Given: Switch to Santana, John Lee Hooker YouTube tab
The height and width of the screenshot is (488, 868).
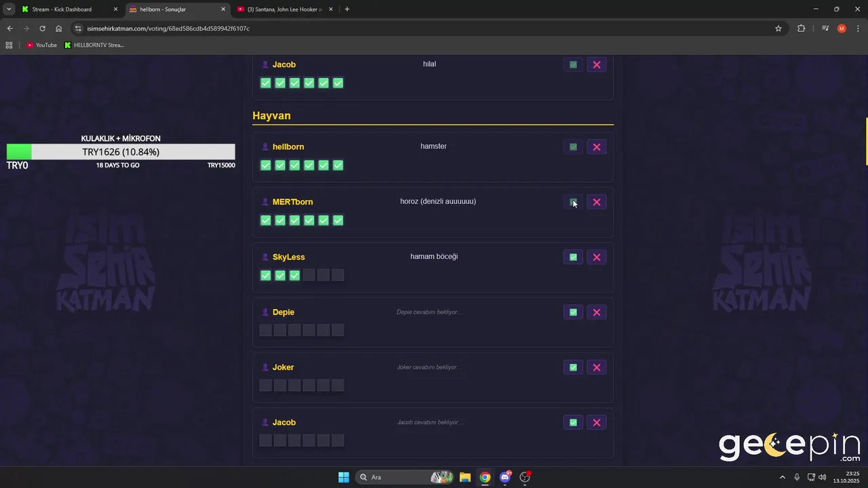Looking at the screenshot, I should pyautogui.click(x=285, y=9).
